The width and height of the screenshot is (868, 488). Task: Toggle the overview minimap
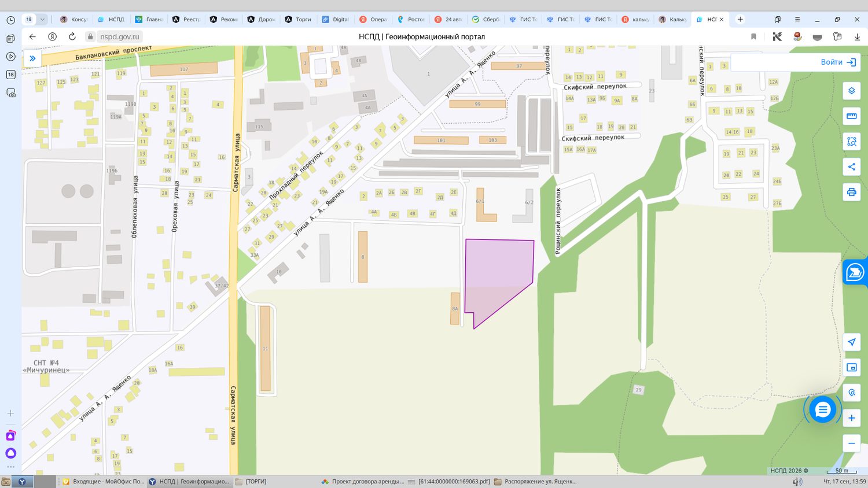coord(851,368)
